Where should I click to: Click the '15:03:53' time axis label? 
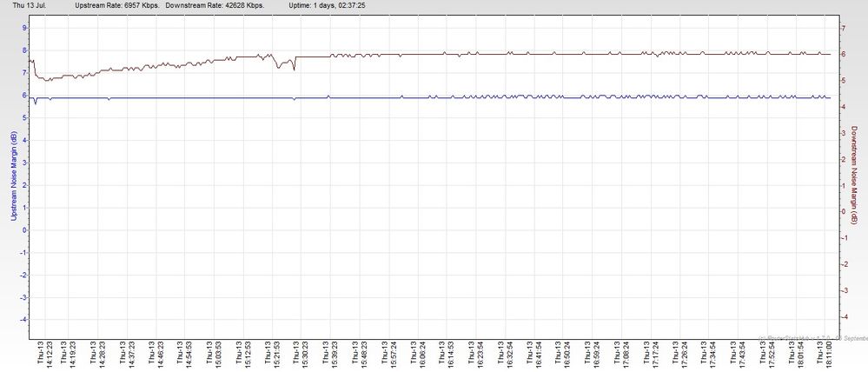click(219, 355)
